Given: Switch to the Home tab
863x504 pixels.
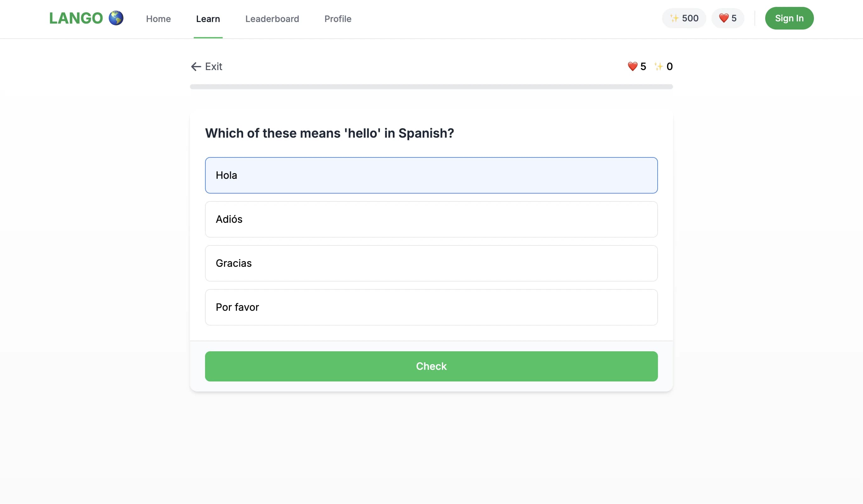Looking at the screenshot, I should pyautogui.click(x=158, y=19).
